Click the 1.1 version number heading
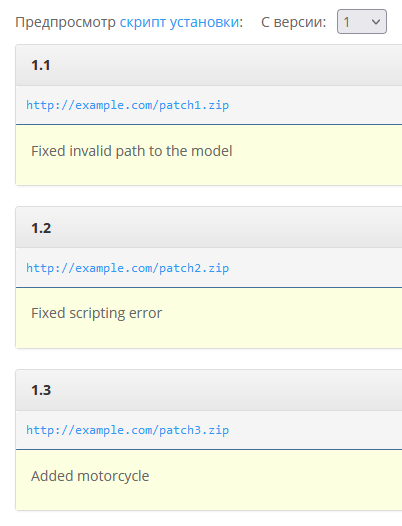The image size is (402, 526). [41, 65]
